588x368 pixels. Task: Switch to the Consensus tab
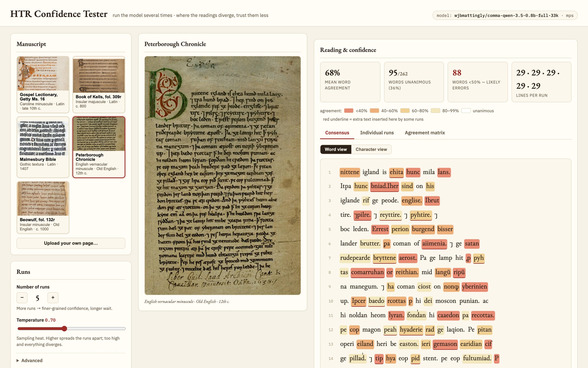point(337,133)
